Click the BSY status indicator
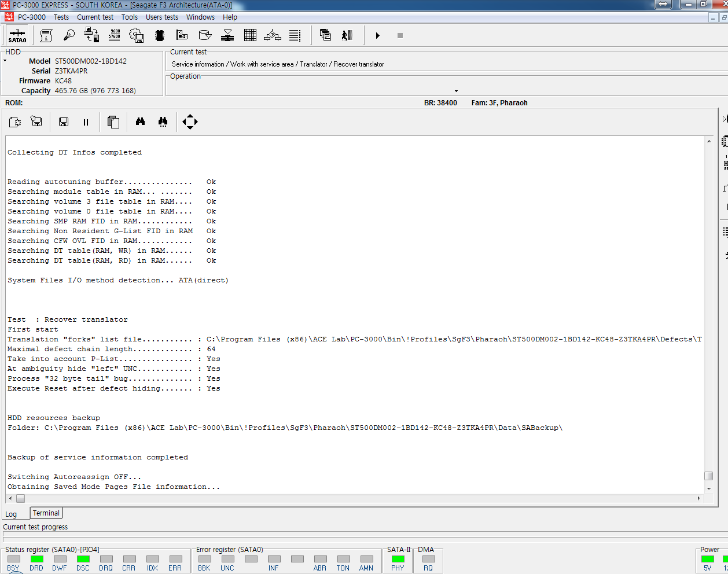The height and width of the screenshot is (574, 728). (13, 559)
